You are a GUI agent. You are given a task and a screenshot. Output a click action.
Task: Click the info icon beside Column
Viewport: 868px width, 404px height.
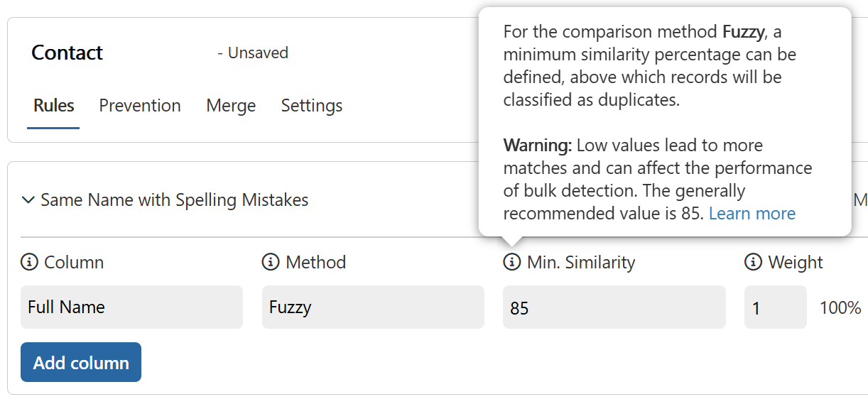(29, 262)
